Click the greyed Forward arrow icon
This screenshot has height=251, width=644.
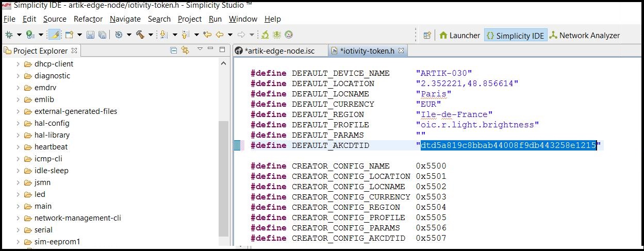coord(241,35)
